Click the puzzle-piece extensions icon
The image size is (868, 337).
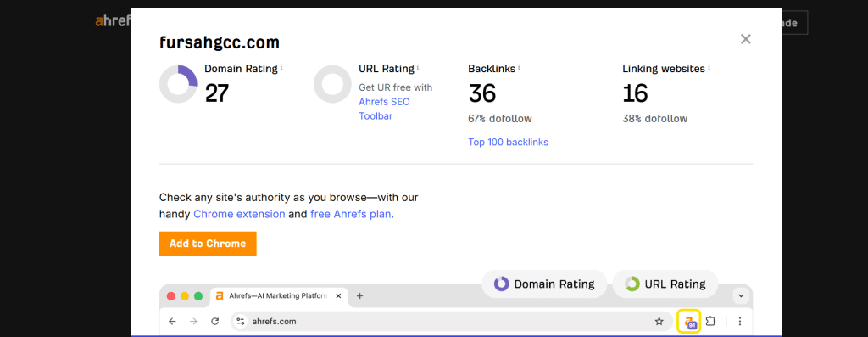(x=711, y=321)
